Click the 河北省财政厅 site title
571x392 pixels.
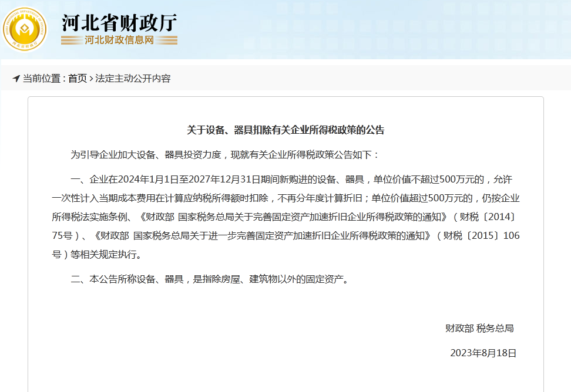(x=119, y=22)
